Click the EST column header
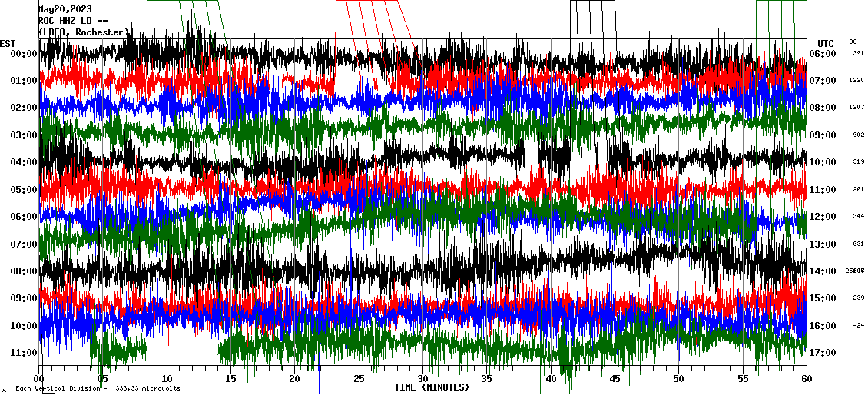The image size is (868, 399). pyautogui.click(x=8, y=43)
